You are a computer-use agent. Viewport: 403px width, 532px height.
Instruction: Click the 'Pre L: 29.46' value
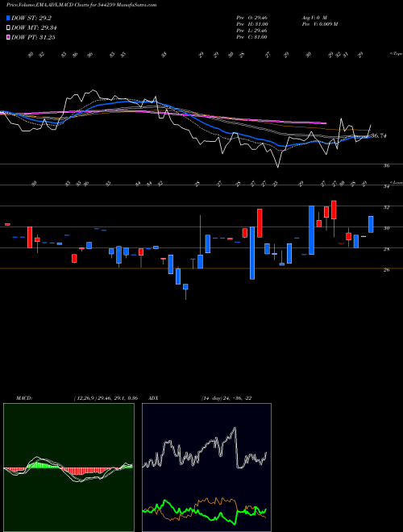click(251, 31)
